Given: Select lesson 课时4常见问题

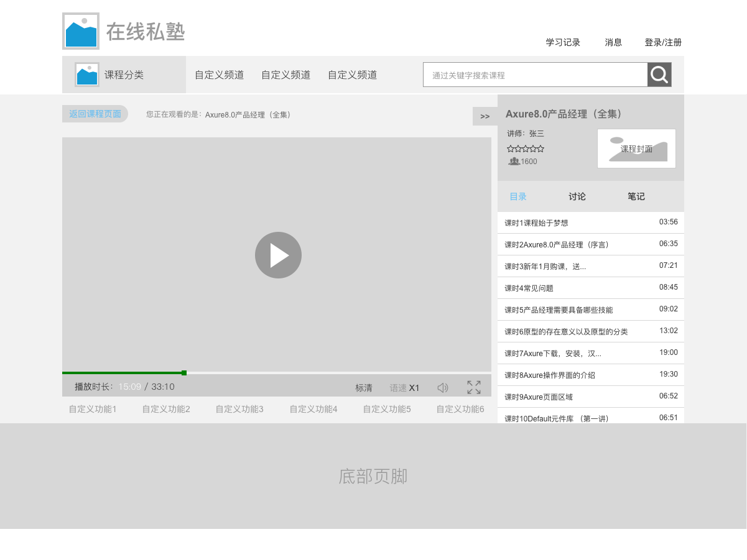Looking at the screenshot, I should point(591,288).
